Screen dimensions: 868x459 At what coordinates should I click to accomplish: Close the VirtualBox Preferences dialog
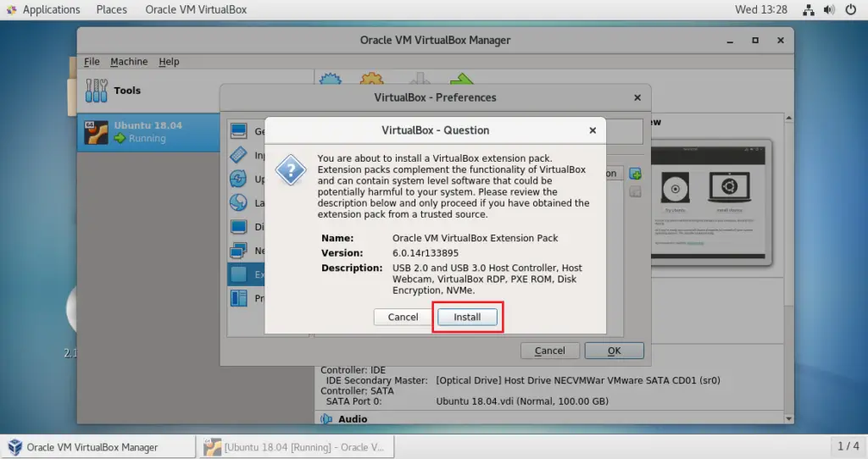click(637, 98)
